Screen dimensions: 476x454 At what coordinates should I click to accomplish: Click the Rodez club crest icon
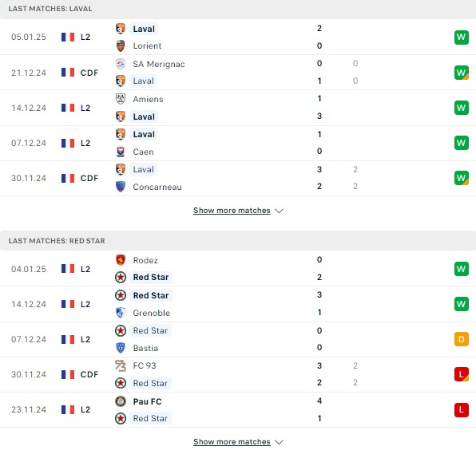[x=121, y=260]
